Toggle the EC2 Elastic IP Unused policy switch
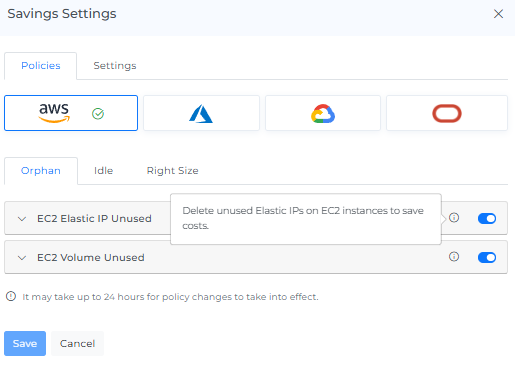 (487, 218)
